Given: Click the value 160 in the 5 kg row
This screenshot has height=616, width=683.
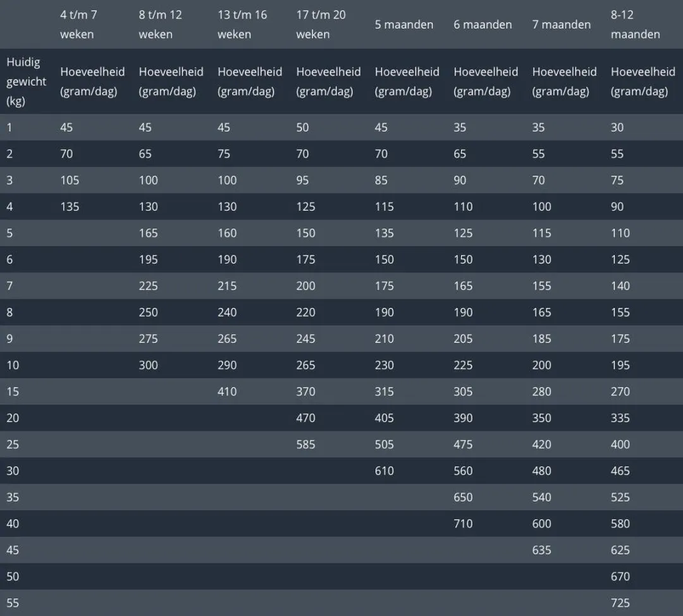Looking at the screenshot, I should tap(227, 233).
